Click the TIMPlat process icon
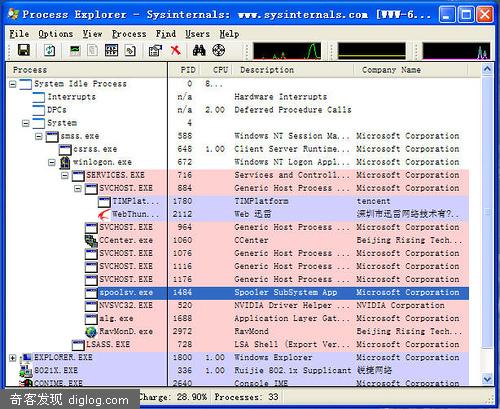Image resolution: width=500 pixels, height=409 pixels. pyautogui.click(x=104, y=202)
